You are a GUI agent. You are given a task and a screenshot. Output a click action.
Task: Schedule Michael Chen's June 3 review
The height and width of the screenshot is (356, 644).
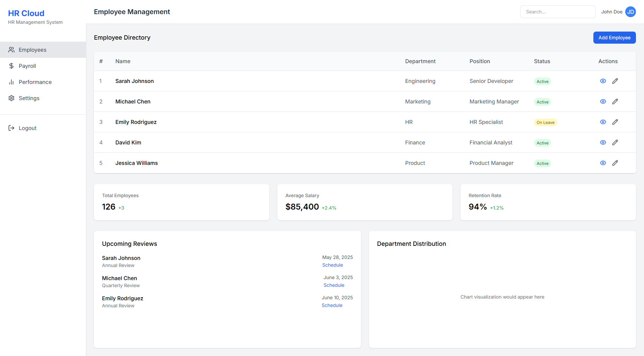[x=334, y=285]
